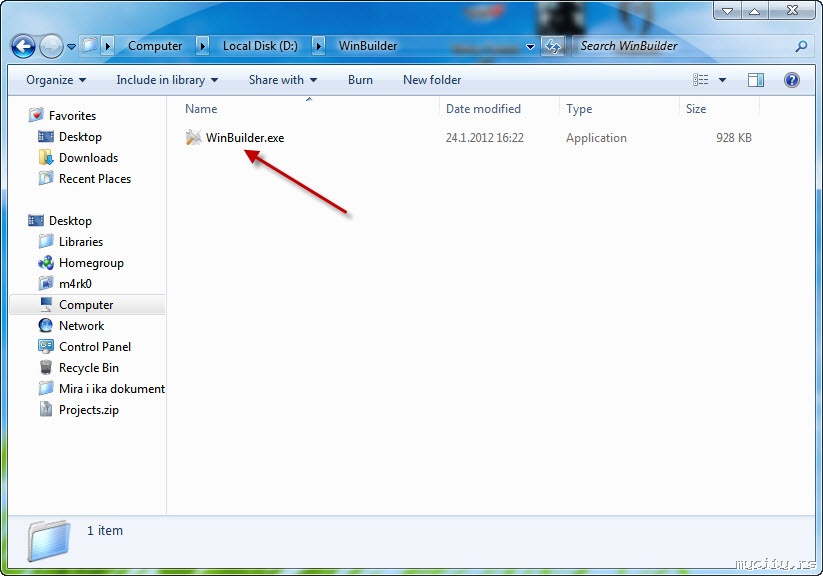Toggle the preview pane
This screenshot has width=823, height=576.
tap(756, 80)
